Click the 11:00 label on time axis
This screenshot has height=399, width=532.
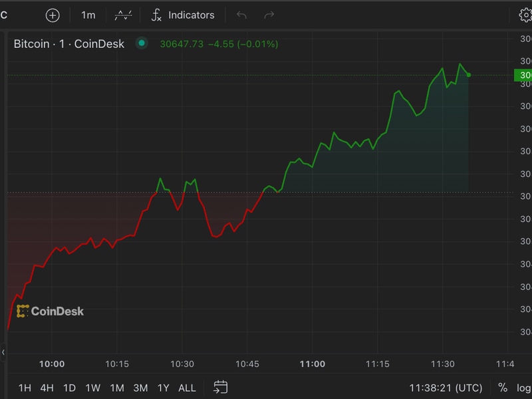point(313,364)
